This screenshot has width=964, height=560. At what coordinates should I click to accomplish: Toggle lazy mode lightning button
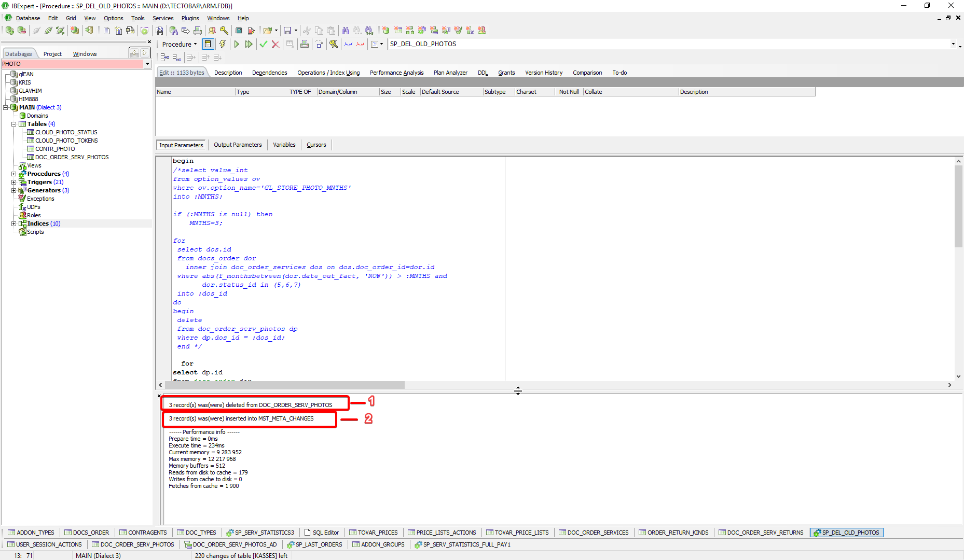pyautogui.click(x=222, y=44)
